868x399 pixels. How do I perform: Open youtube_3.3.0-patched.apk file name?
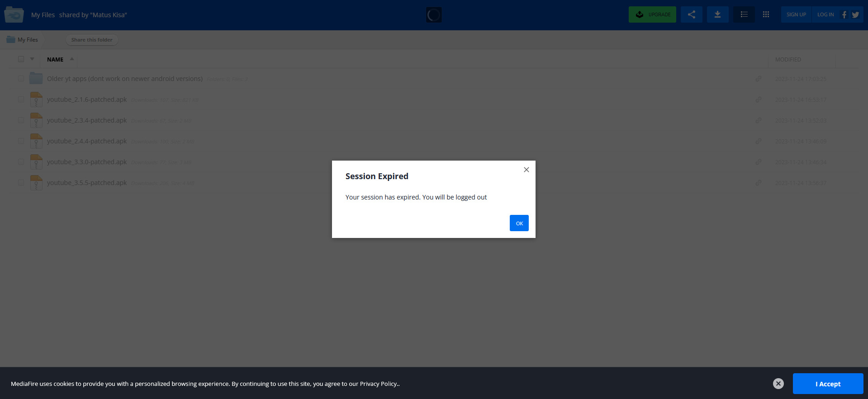pos(87,162)
